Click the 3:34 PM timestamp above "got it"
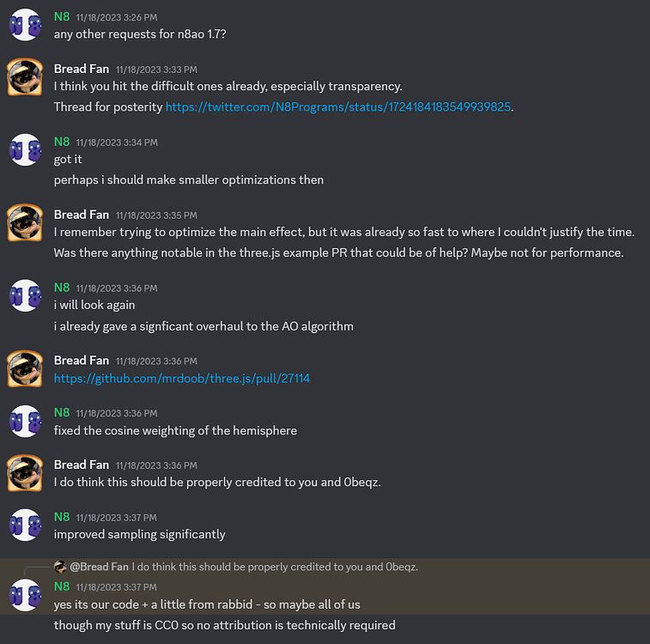The width and height of the screenshot is (650, 644). 116,142
